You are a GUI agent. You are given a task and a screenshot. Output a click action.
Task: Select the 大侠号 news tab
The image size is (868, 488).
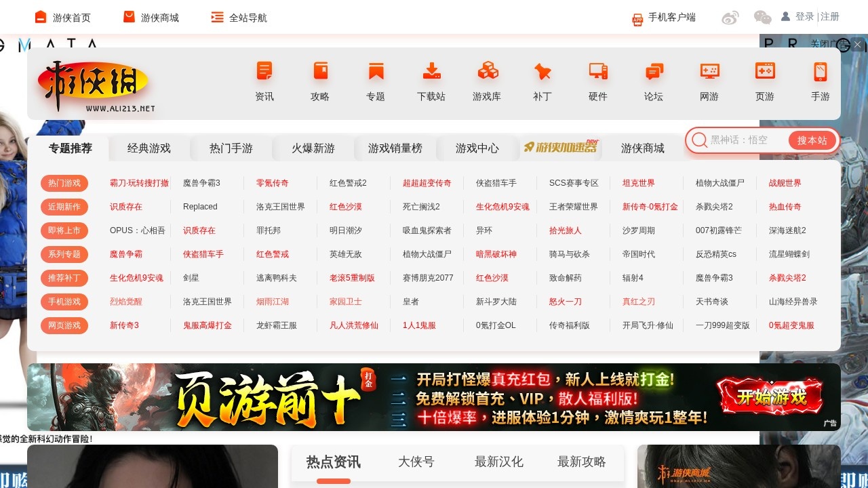click(x=416, y=462)
